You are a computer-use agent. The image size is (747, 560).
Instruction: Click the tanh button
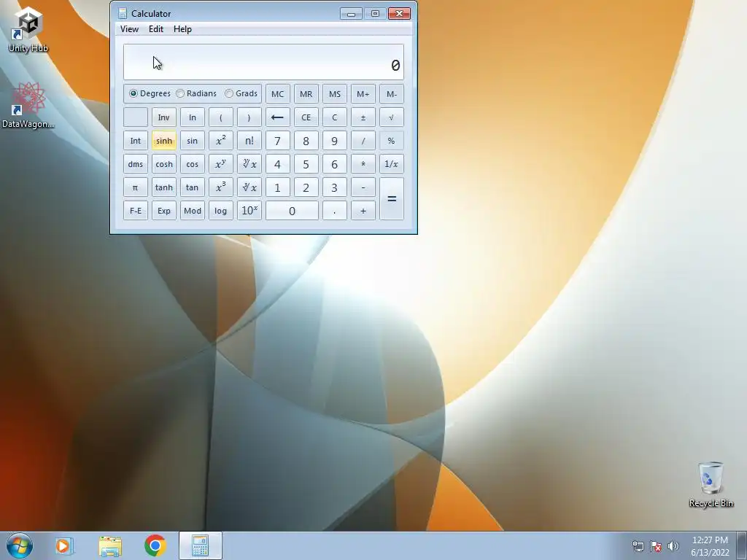click(x=164, y=187)
